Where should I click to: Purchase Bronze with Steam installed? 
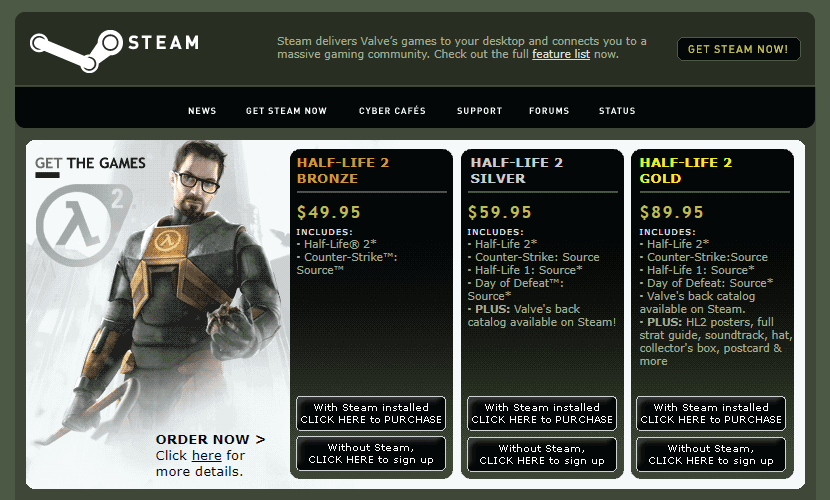pos(371,413)
